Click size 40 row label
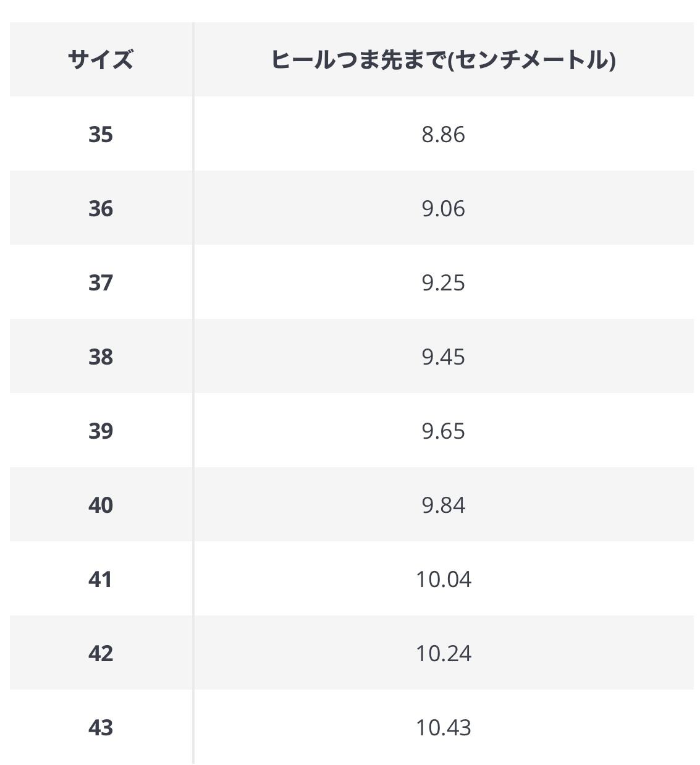Viewport: 700px width, 765px height. [101, 505]
